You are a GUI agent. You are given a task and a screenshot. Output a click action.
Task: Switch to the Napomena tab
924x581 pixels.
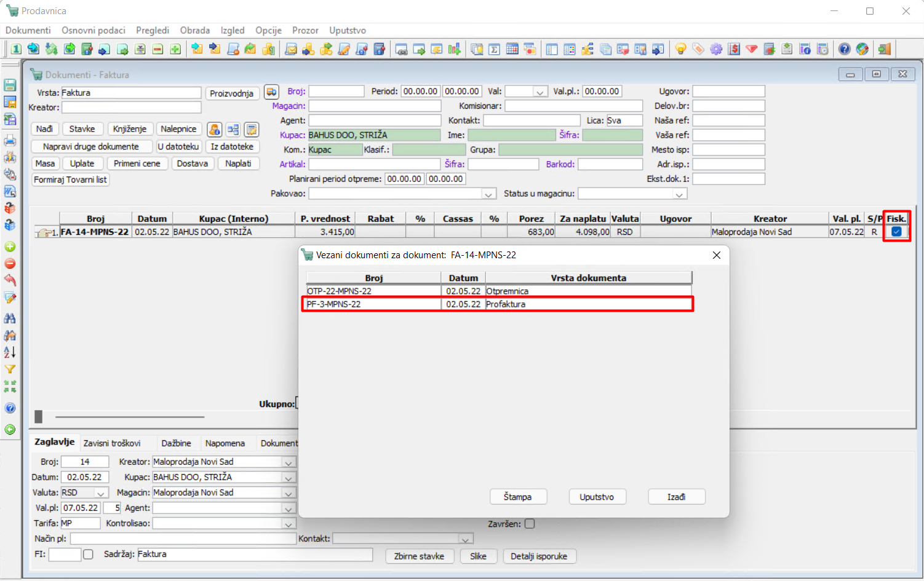pos(225,443)
